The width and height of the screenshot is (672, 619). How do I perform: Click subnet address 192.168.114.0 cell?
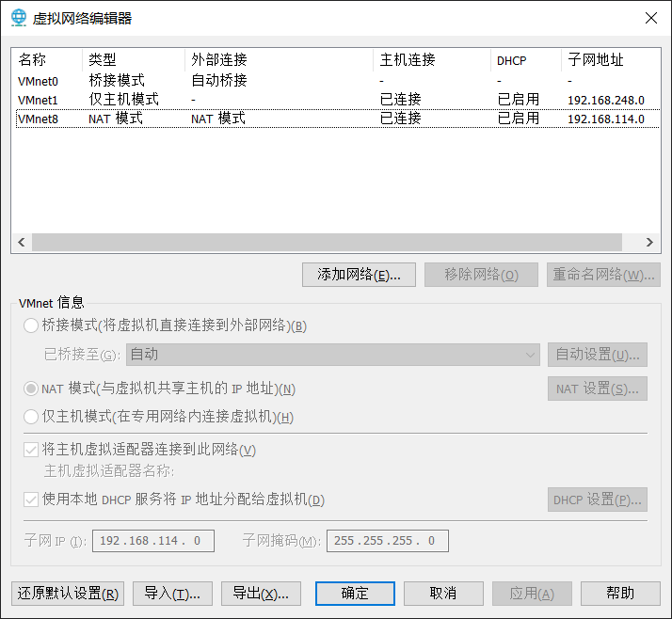[x=606, y=119]
